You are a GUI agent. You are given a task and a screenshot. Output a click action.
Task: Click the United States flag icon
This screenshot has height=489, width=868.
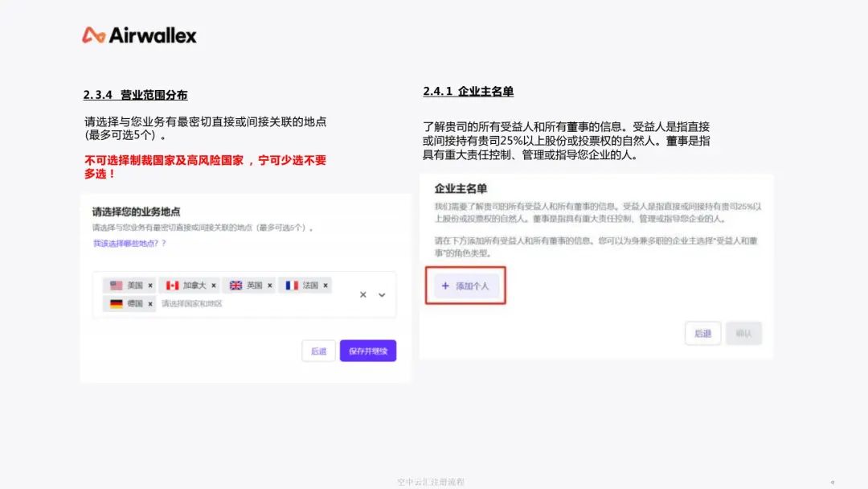click(117, 286)
